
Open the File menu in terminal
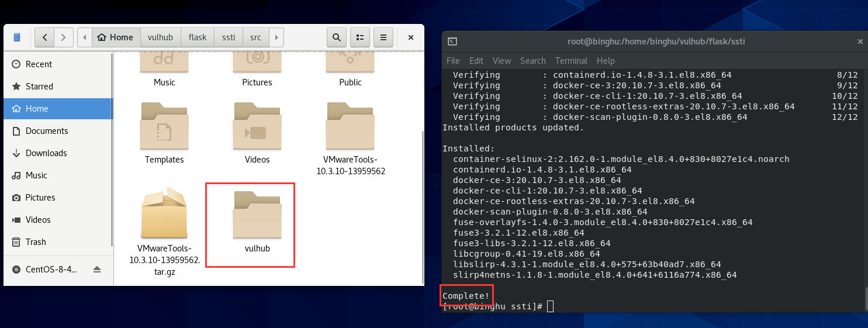[x=453, y=61]
